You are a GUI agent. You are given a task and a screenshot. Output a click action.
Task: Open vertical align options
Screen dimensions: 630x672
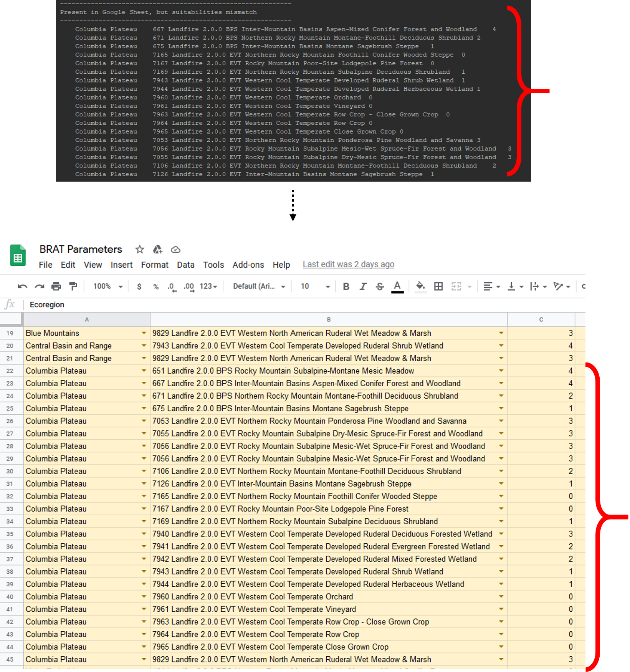click(515, 286)
